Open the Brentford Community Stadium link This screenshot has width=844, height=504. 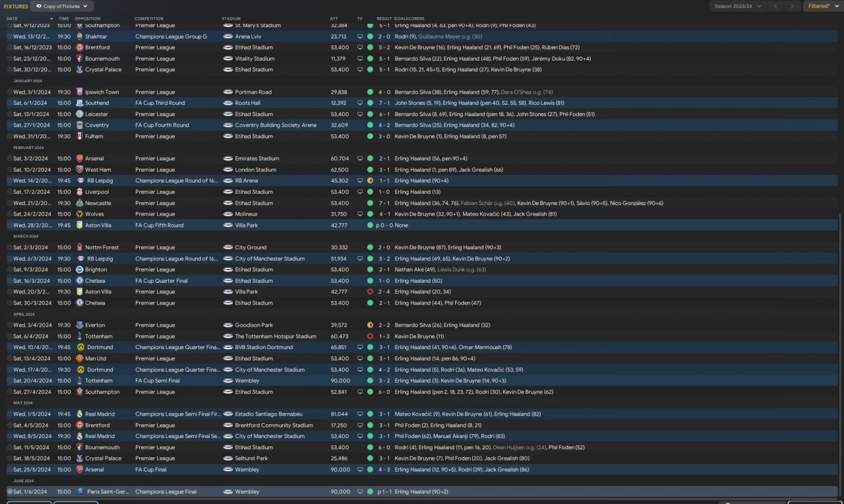[274, 425]
